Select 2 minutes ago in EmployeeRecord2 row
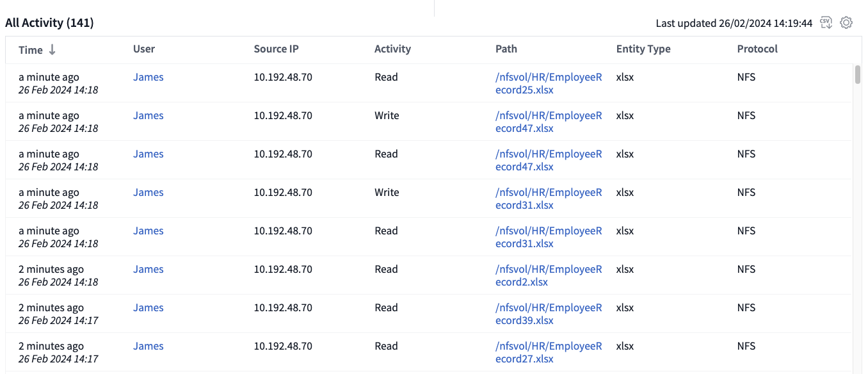The width and height of the screenshot is (868, 374). 51,269
